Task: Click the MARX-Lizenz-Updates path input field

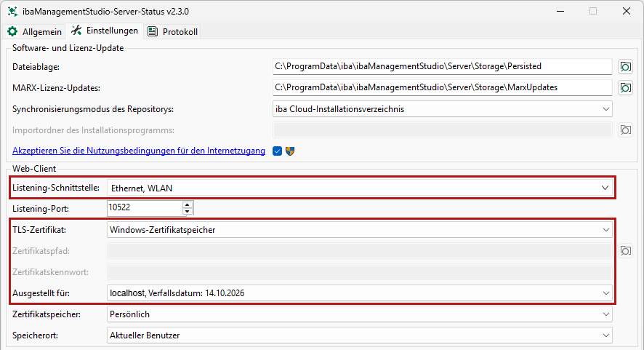Action: pyautogui.click(x=443, y=87)
